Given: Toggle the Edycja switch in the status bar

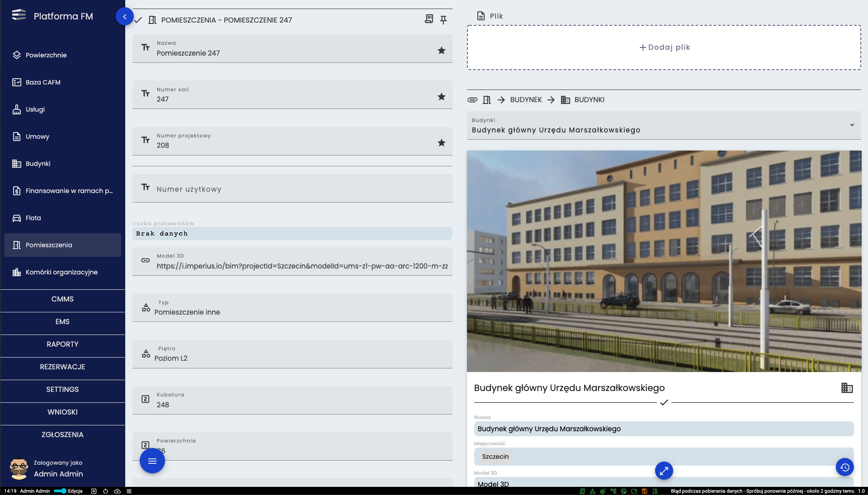Looking at the screenshot, I should tap(60, 491).
